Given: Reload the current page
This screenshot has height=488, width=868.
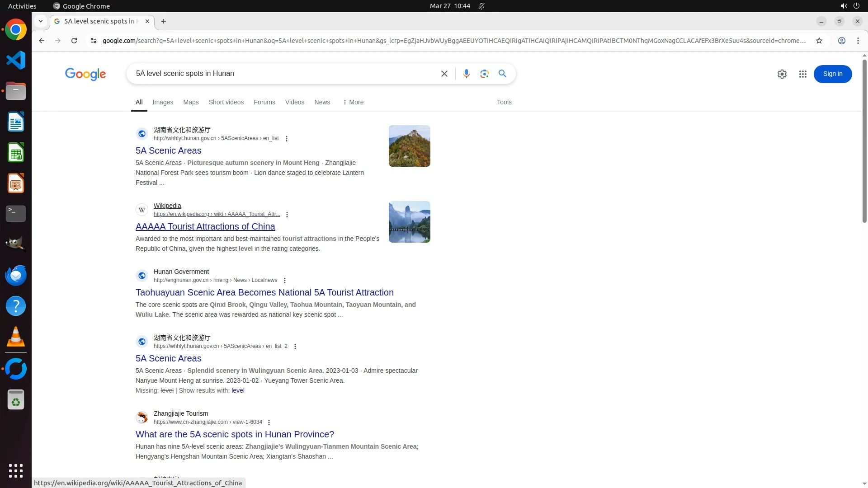Looking at the screenshot, I should point(74,41).
